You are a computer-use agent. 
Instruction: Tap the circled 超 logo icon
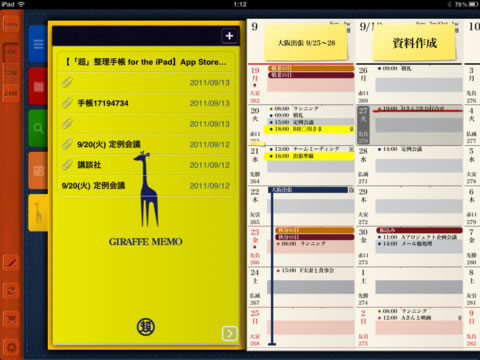[146, 327]
